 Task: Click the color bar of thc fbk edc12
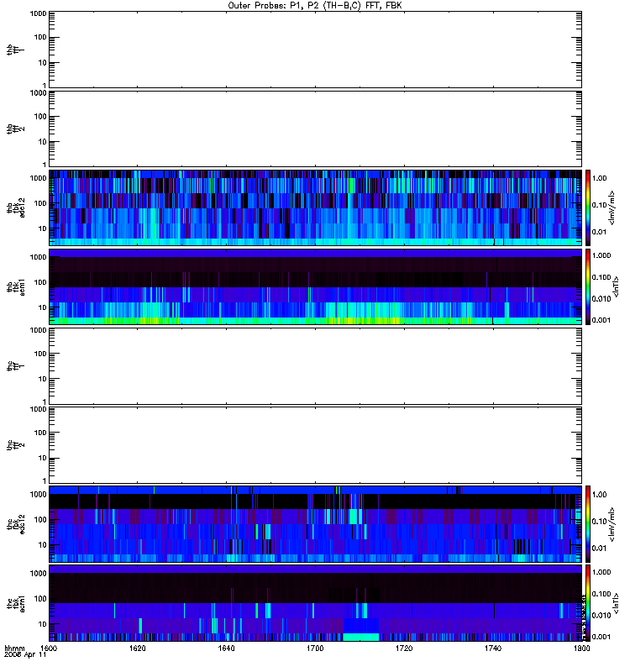click(588, 524)
